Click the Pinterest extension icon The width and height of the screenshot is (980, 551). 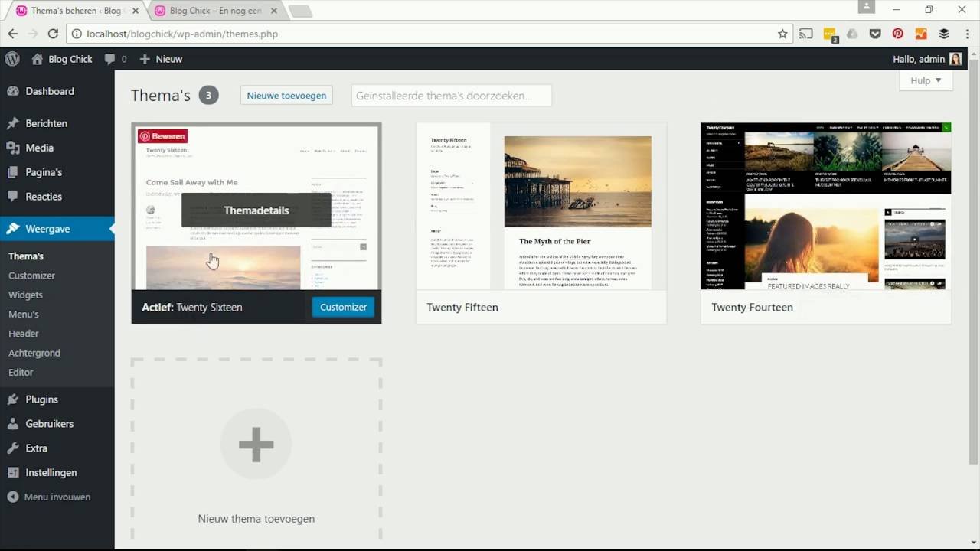[897, 34]
